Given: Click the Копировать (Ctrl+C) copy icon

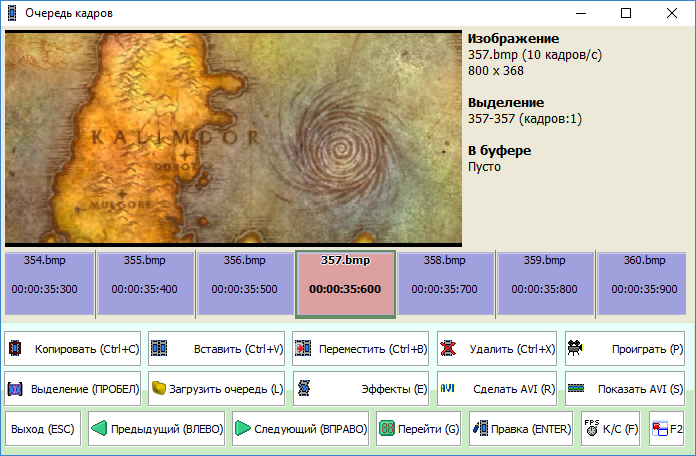Looking at the screenshot, I should [16, 349].
